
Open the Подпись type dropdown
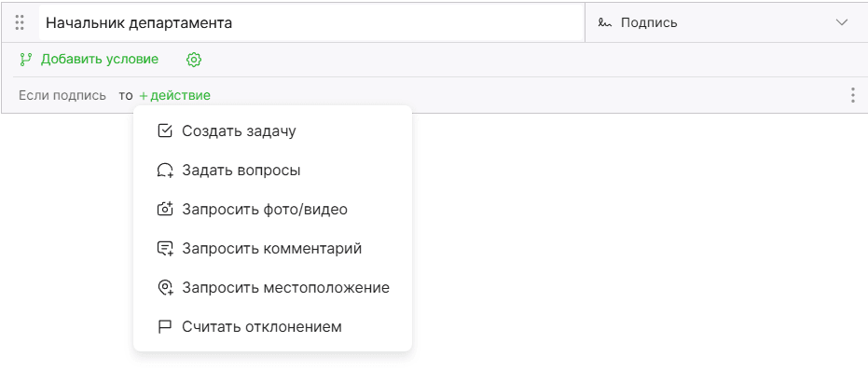(725, 22)
